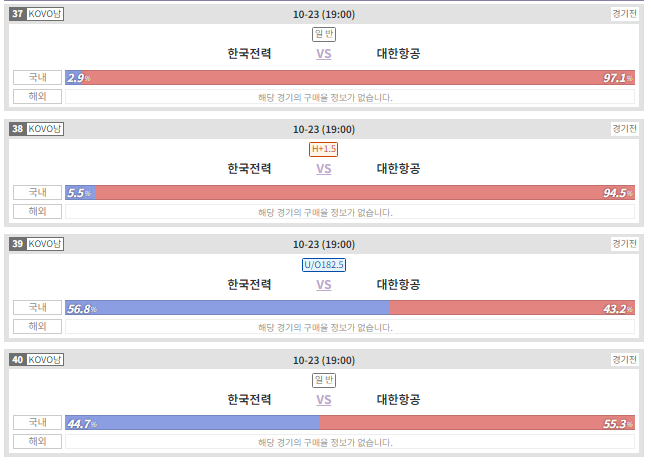Click the 97.1% red bar segment
The width and height of the screenshot is (651, 464).
click(358, 78)
